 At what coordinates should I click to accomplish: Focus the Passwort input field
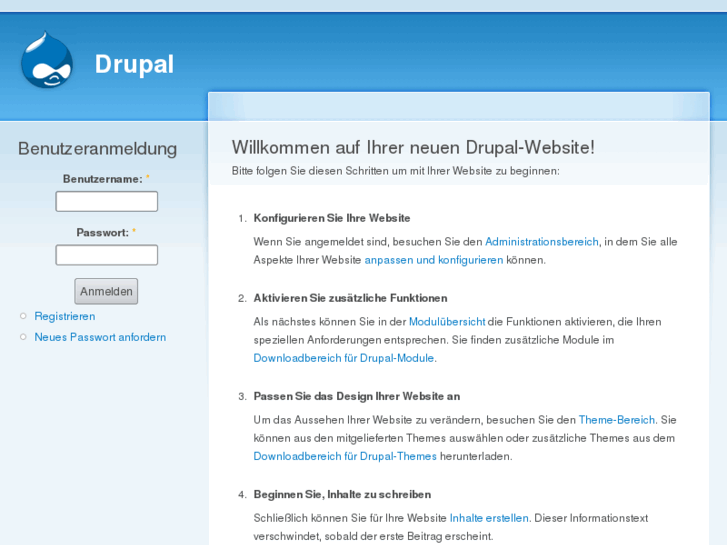point(107,255)
